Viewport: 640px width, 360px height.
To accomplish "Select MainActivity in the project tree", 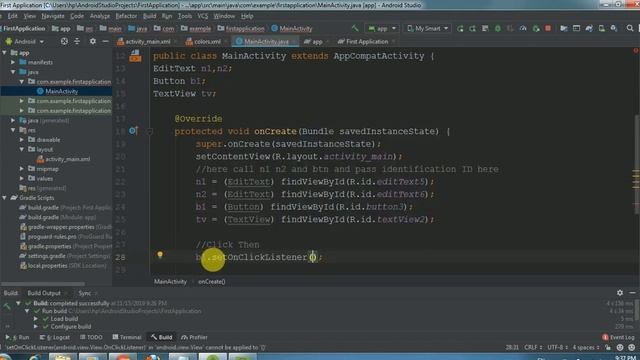I will (x=61, y=91).
